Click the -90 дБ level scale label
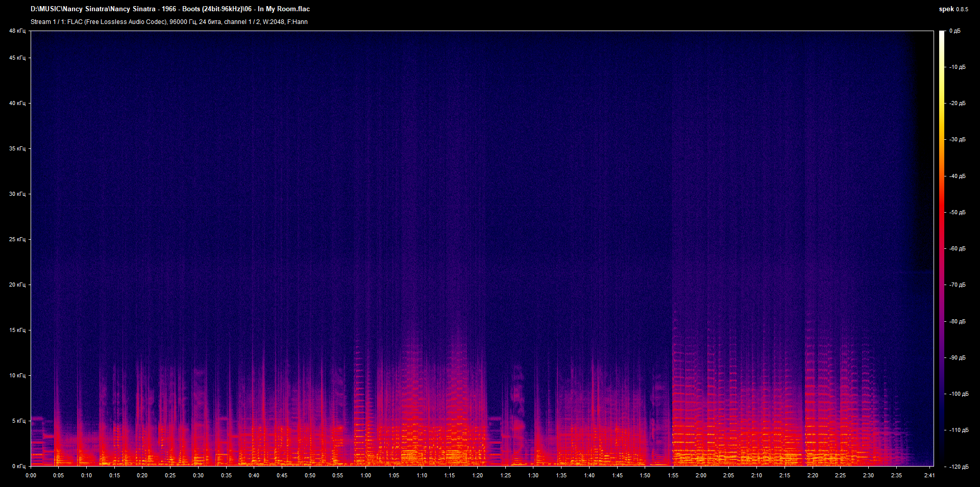Screen dimensions: 980x487 pos(958,358)
